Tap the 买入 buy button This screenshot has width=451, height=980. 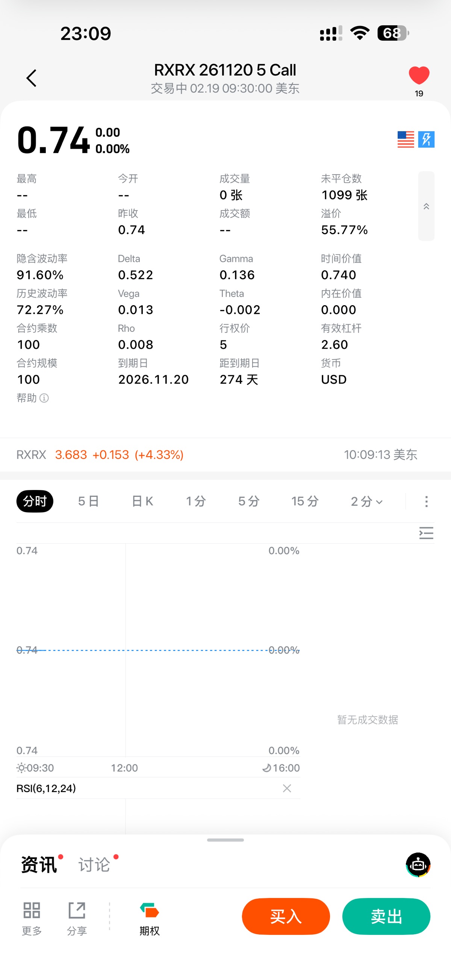286,916
